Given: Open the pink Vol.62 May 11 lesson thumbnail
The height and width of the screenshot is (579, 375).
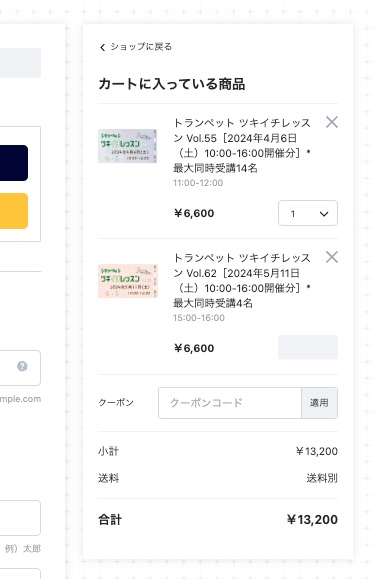Looking at the screenshot, I should tap(127, 281).
